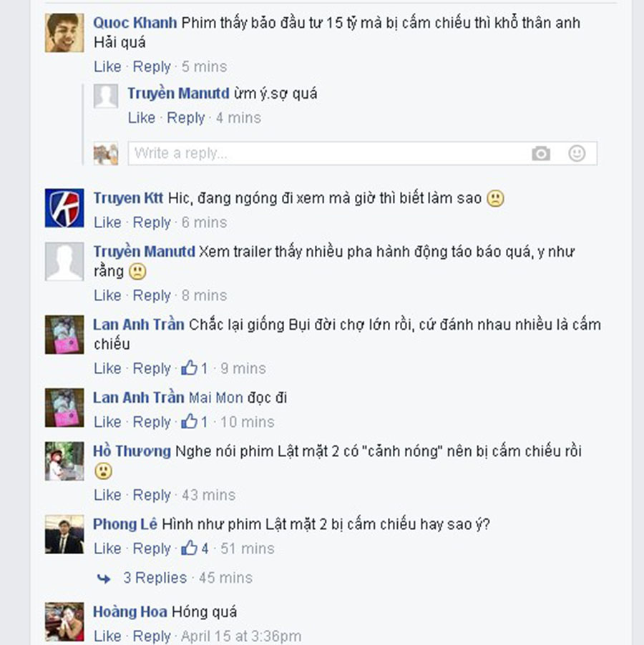Image resolution: width=644 pixels, height=645 pixels.
Task: Open Truyen Ktt's profile picture
Action: pos(64,208)
